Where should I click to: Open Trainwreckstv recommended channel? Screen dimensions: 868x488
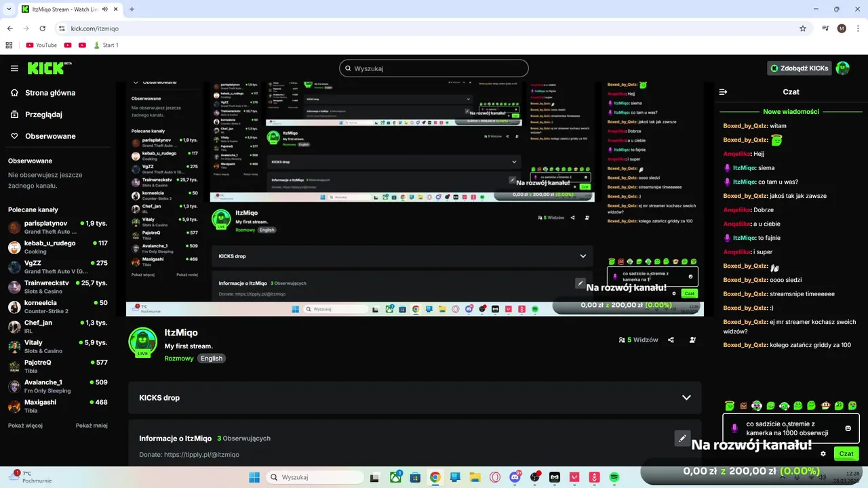tap(58, 287)
